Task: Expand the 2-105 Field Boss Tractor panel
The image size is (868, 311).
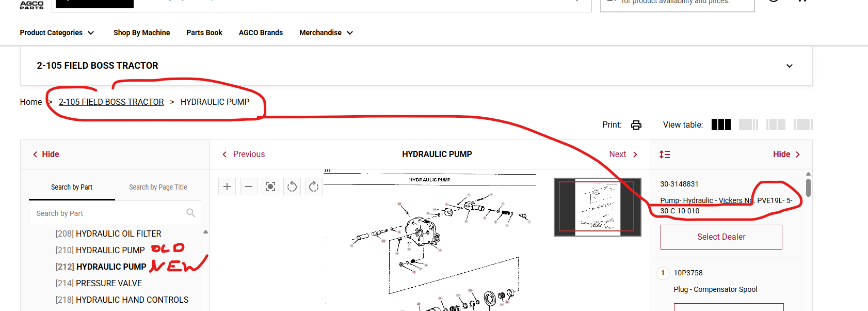Action: [789, 66]
